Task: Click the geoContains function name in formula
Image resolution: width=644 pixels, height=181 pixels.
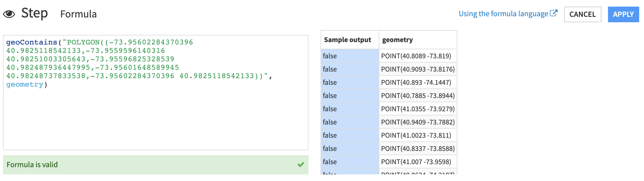Action: (32, 42)
